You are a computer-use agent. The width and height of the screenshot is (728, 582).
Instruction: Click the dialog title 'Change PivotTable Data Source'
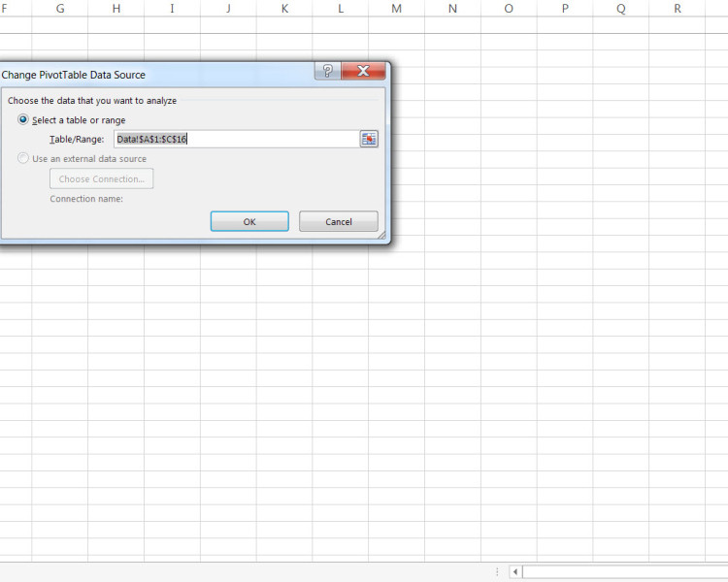74,75
